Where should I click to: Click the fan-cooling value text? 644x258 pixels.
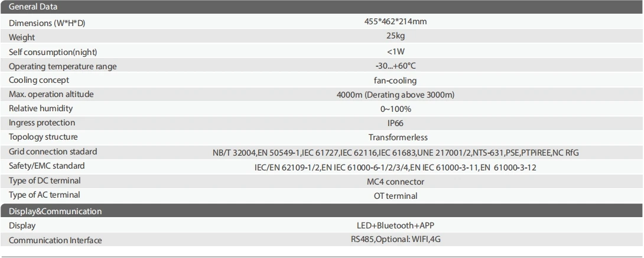tap(395, 80)
